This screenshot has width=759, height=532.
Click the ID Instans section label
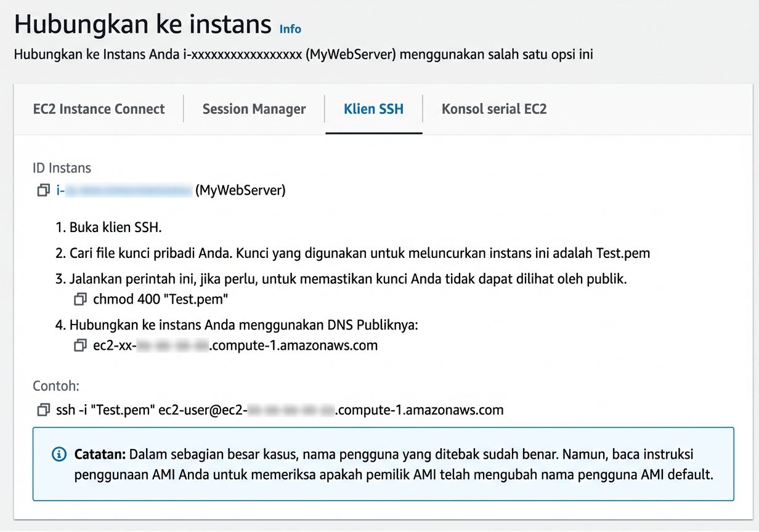[62, 167]
